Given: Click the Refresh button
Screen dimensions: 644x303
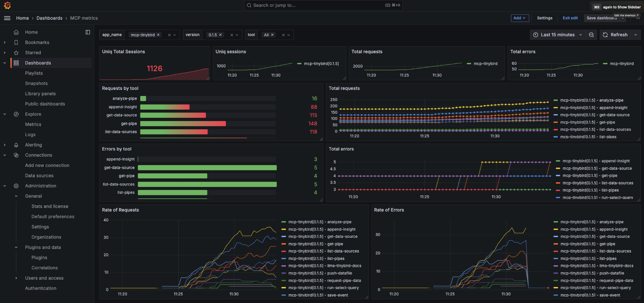Looking at the screenshot, I should pos(615,35).
